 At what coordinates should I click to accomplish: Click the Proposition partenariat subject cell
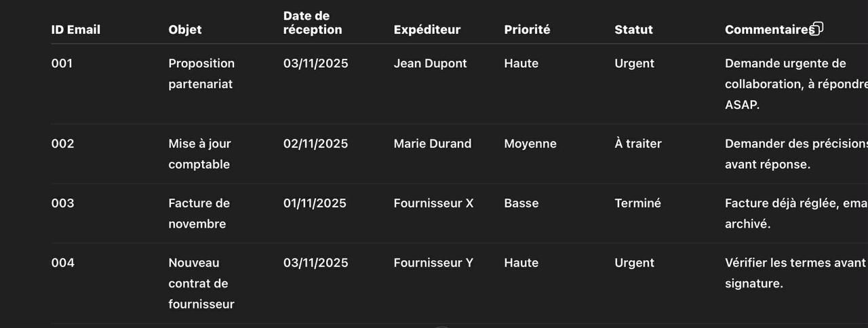(x=201, y=73)
